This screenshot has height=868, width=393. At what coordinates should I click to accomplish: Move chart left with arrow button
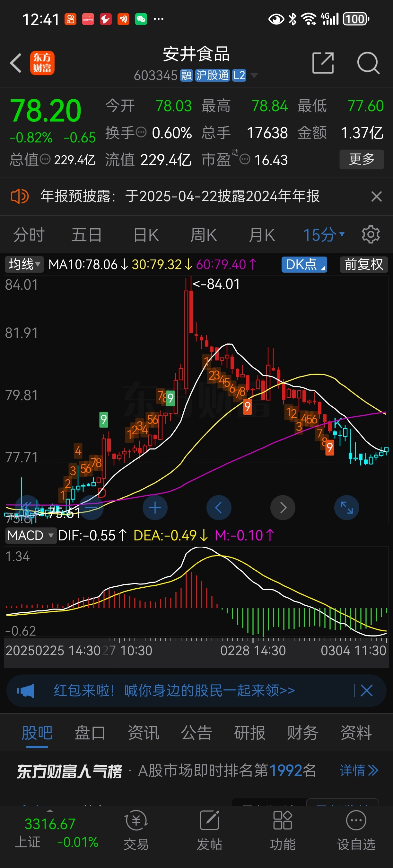(x=219, y=507)
